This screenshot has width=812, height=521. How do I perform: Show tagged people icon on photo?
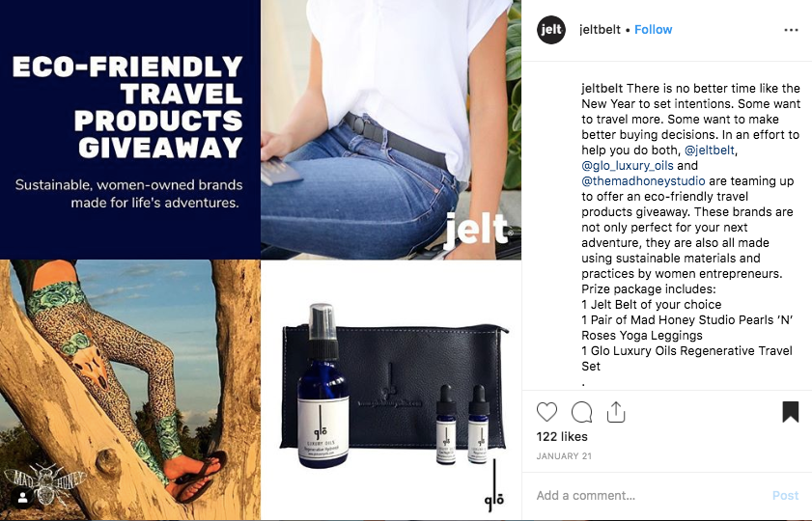click(23, 498)
